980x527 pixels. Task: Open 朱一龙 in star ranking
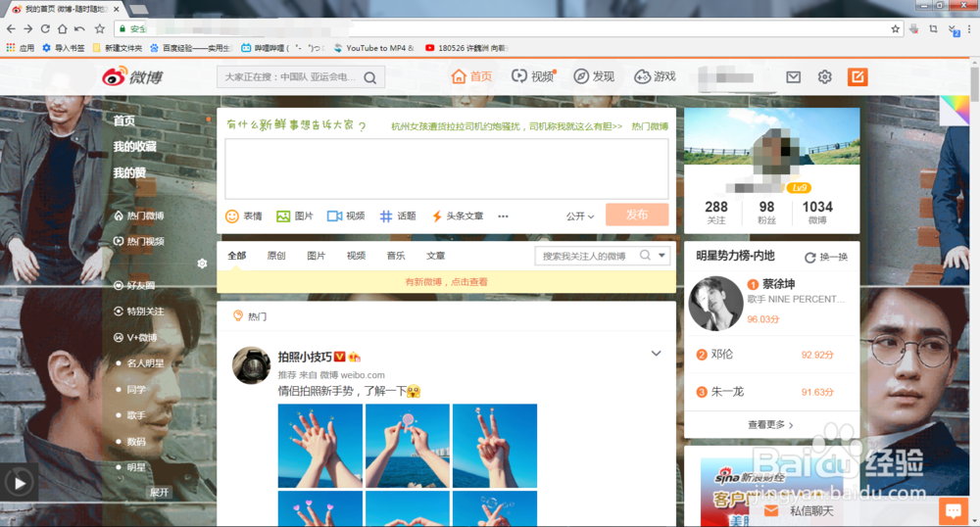[x=727, y=392]
